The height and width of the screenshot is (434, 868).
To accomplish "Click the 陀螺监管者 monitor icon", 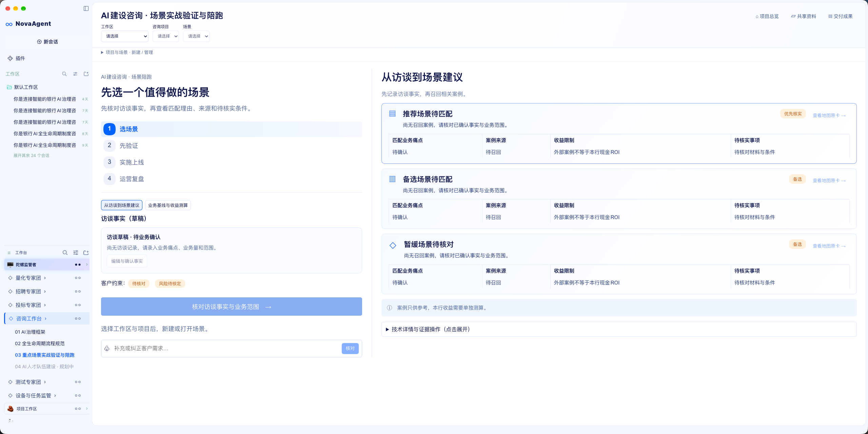I will [11, 264].
